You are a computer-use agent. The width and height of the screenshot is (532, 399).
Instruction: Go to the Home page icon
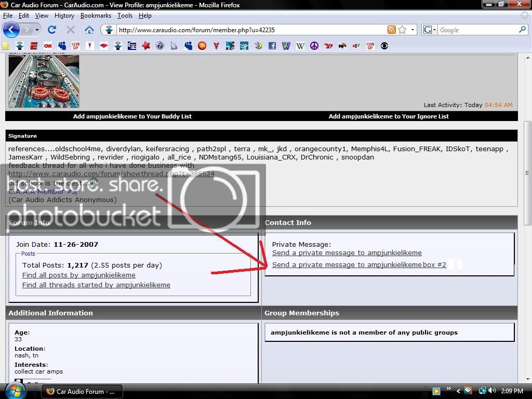(89, 30)
